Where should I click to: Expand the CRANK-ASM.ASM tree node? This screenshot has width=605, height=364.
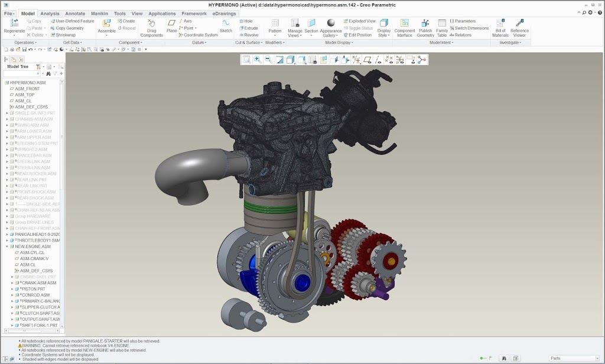12,283
